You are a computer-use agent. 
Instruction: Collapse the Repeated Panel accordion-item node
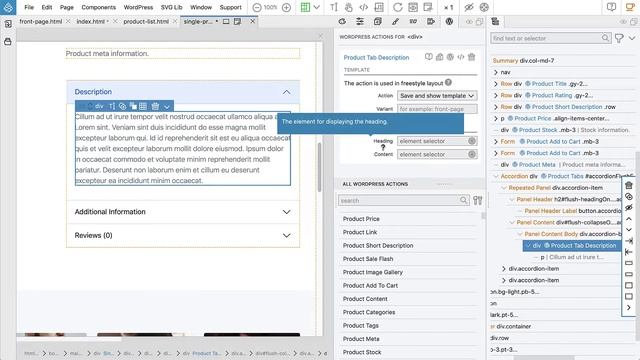pyautogui.click(x=504, y=188)
